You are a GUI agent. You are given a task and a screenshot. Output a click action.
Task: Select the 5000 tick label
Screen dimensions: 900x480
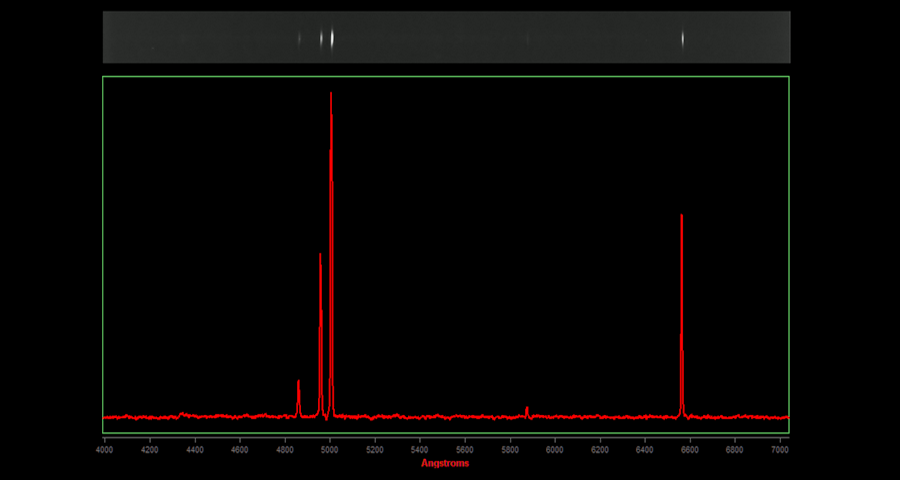point(329,450)
